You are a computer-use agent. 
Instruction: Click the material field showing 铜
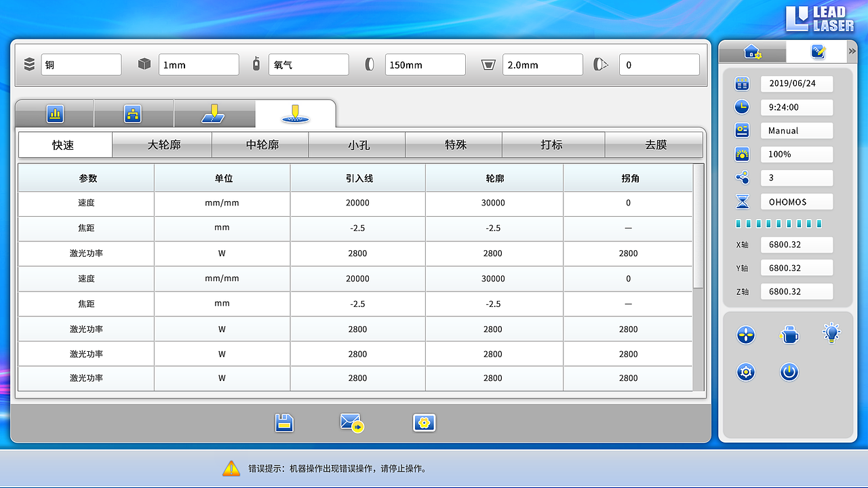(x=81, y=65)
